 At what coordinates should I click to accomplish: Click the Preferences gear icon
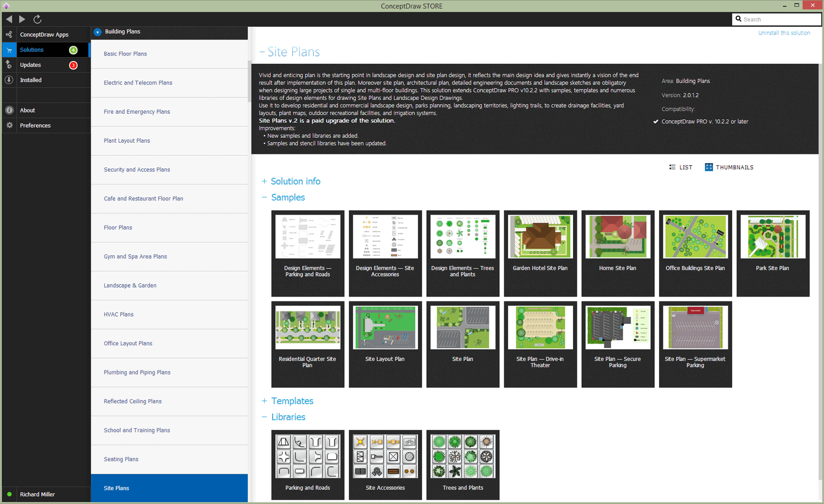coord(9,125)
